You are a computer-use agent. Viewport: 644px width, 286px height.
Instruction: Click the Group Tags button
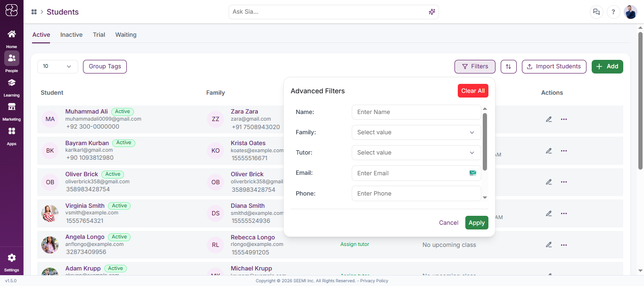coord(105,66)
